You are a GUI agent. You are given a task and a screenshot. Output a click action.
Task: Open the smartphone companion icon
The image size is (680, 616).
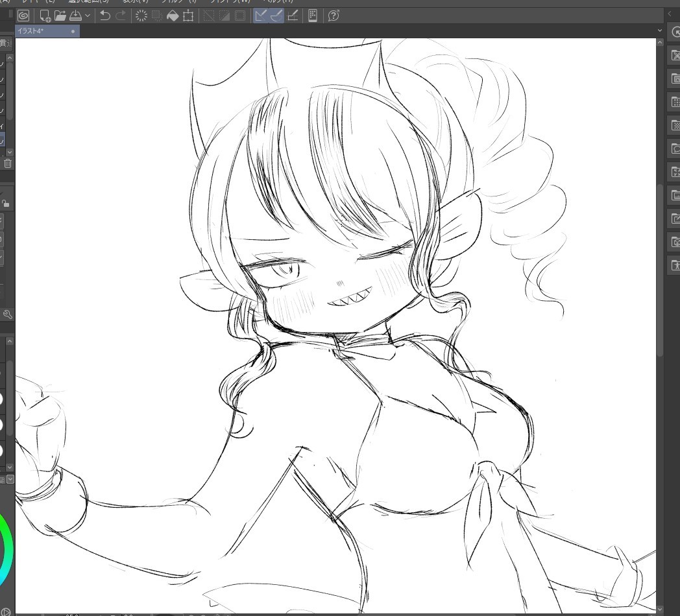tap(313, 16)
